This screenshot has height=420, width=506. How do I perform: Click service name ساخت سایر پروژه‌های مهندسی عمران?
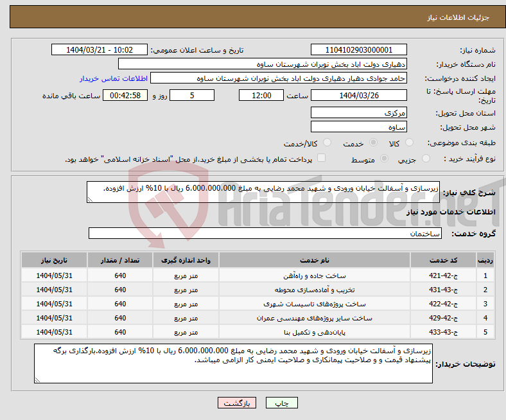pyautogui.click(x=315, y=319)
